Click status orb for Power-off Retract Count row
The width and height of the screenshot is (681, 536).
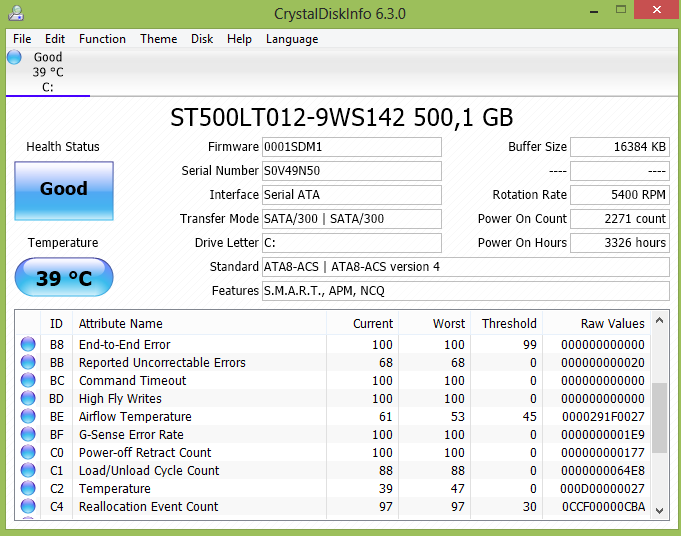tap(28, 452)
